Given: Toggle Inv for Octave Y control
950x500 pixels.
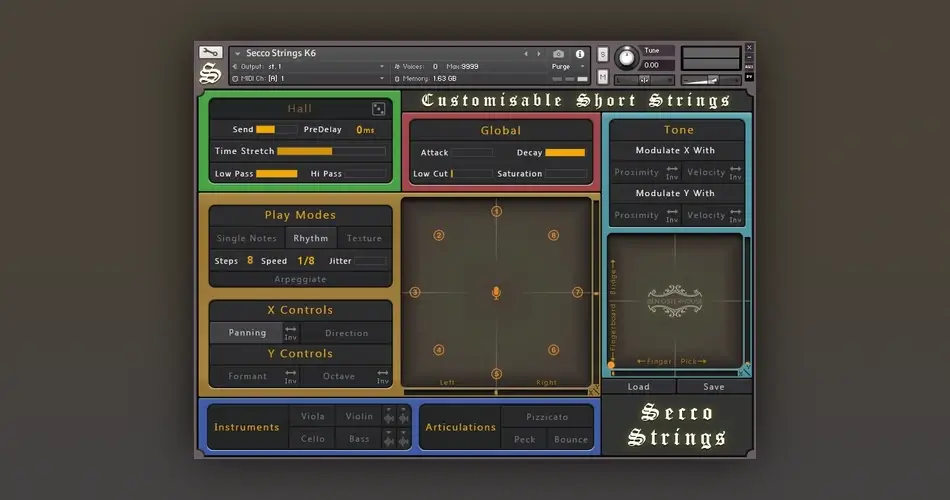Looking at the screenshot, I should click(x=382, y=377).
